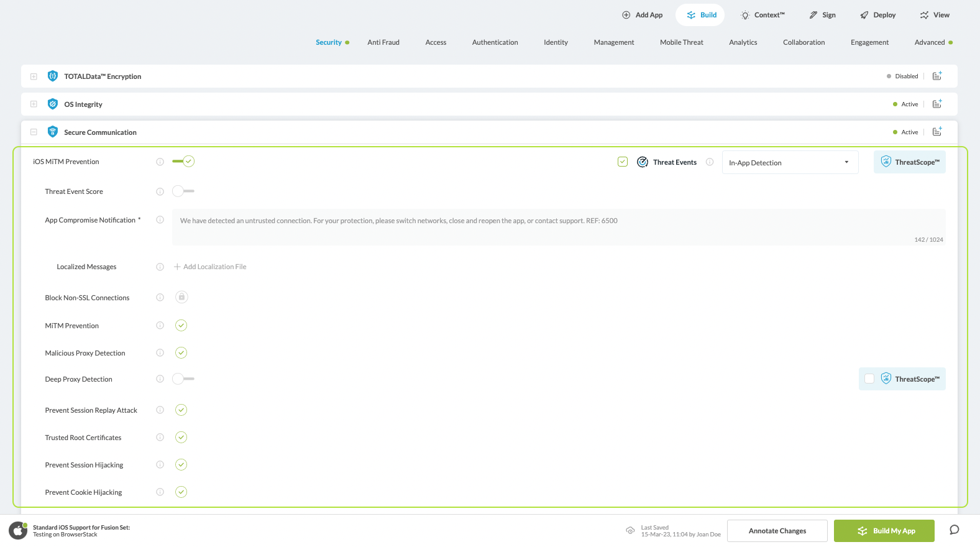This screenshot has width=980, height=547.
Task: Click the info icon next to Deep Proxy Detection
Action: pos(160,379)
